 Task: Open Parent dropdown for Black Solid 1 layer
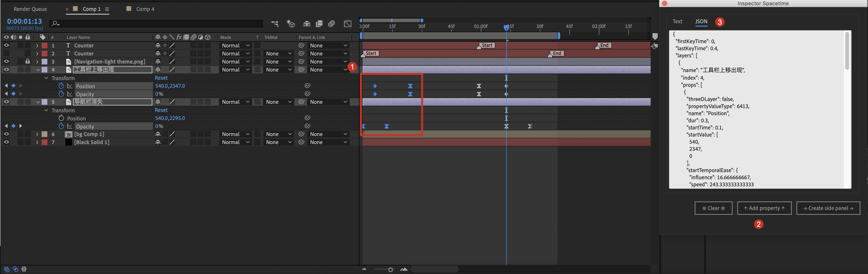(x=329, y=142)
